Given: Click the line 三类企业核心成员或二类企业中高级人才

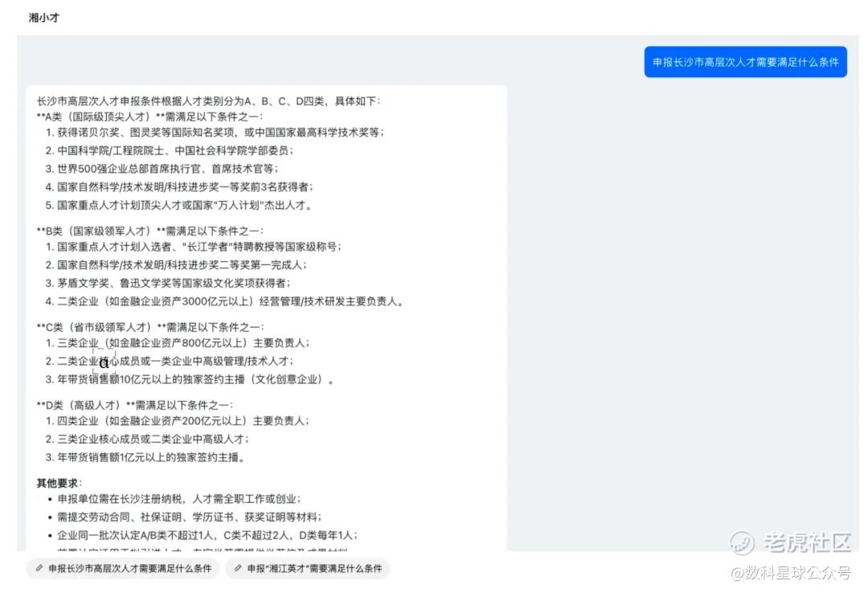Looking at the screenshot, I should (147, 440).
